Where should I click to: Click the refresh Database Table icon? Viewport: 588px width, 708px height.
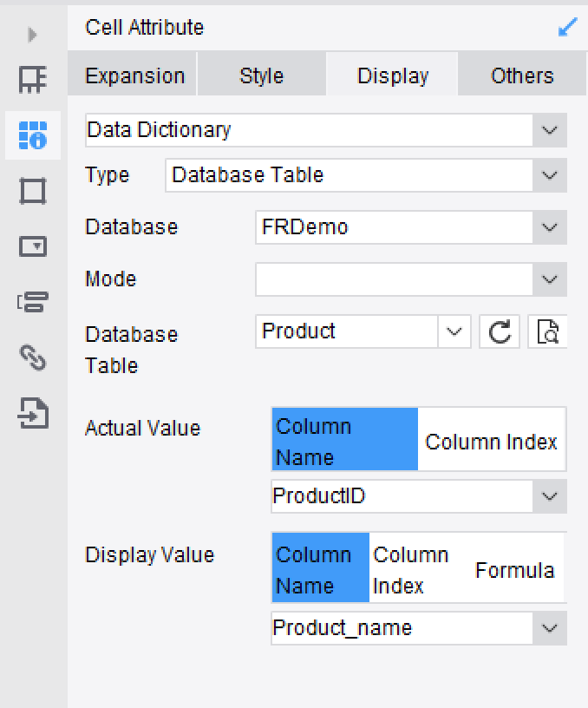coord(499,331)
